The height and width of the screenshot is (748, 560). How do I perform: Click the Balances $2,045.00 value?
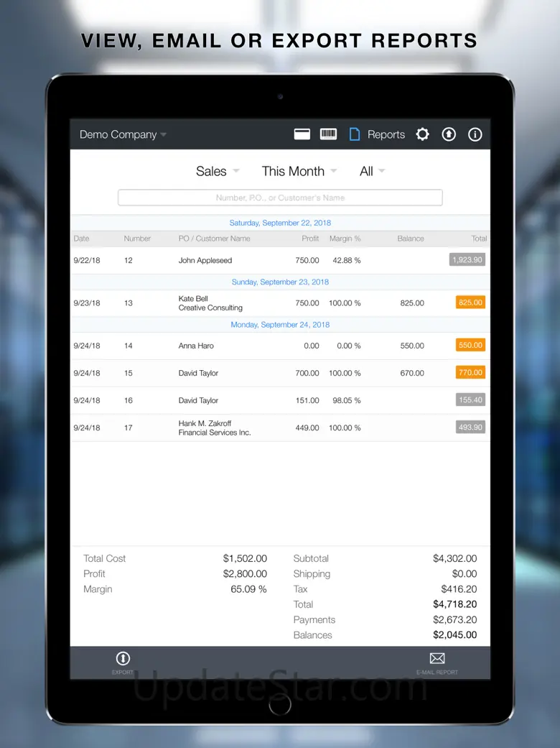tap(454, 635)
